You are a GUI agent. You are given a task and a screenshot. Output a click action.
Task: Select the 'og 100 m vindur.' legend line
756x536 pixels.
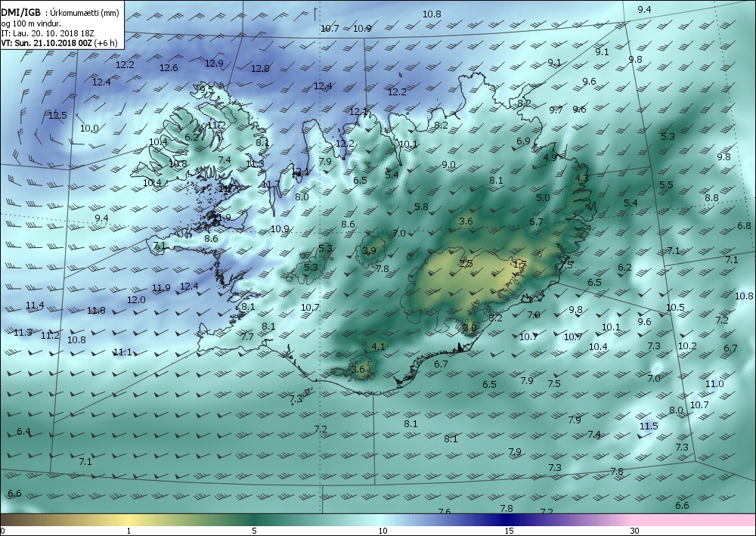pyautogui.click(x=31, y=23)
